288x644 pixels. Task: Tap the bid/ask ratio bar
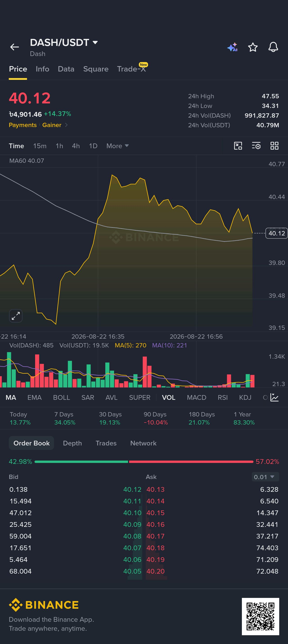coord(144,461)
